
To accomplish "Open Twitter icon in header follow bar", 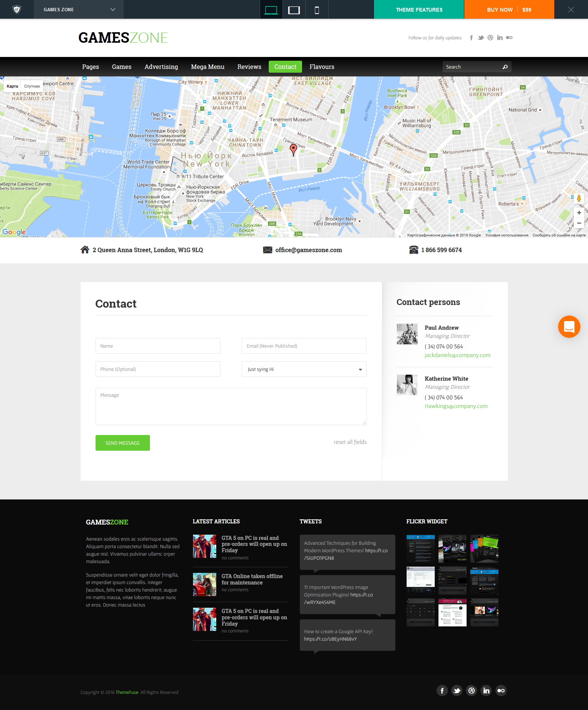I will click(481, 37).
